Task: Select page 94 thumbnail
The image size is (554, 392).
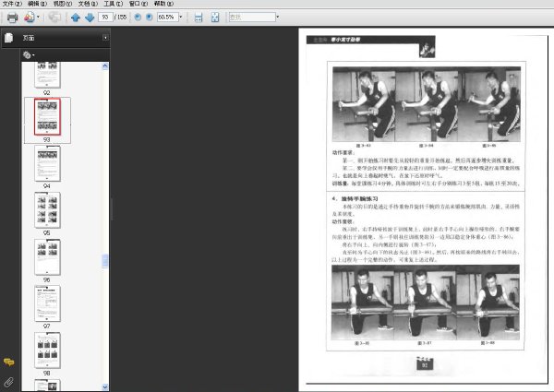Action: click(47, 163)
